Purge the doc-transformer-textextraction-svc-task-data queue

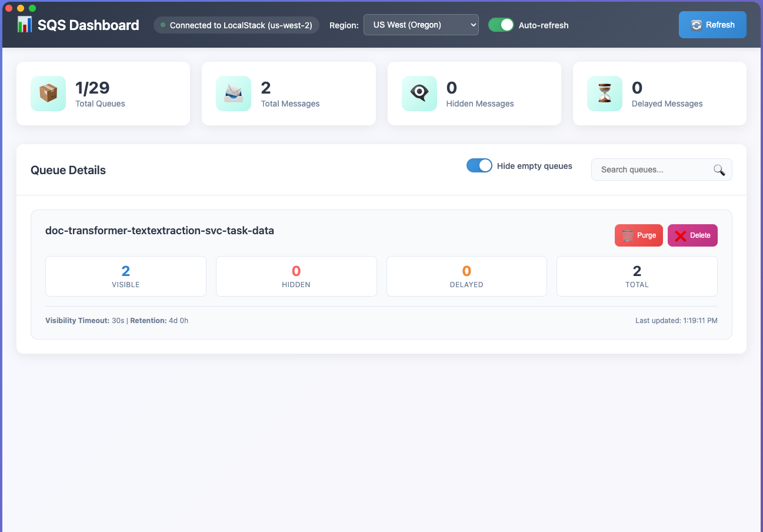click(638, 235)
